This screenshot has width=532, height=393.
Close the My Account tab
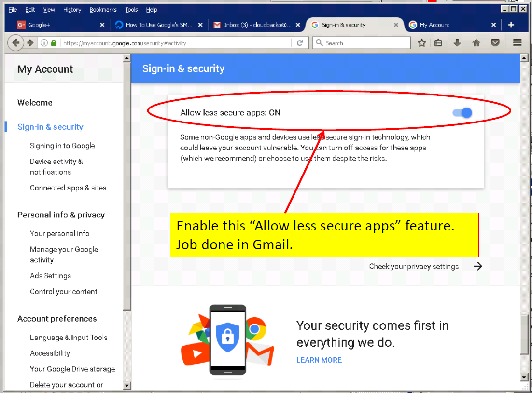pyautogui.click(x=494, y=25)
